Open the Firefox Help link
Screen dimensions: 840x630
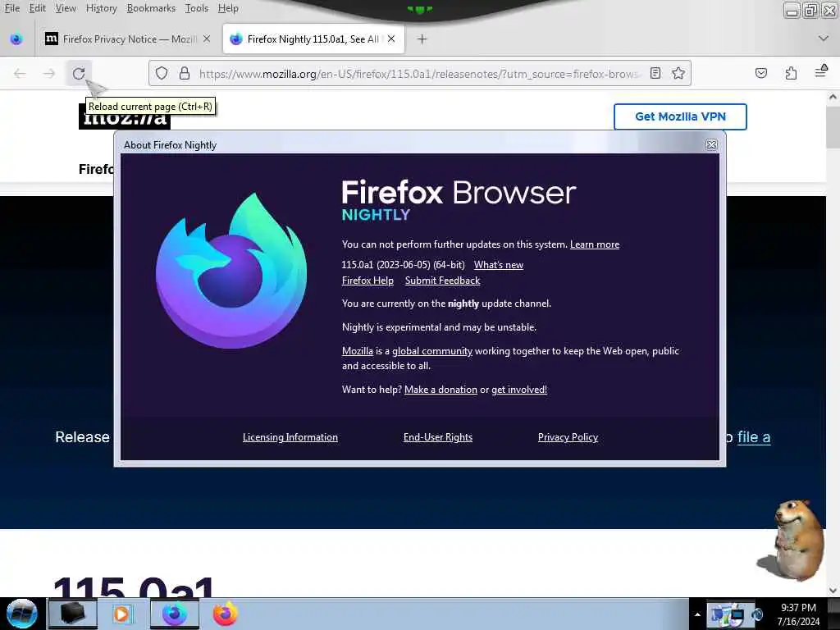(x=367, y=281)
